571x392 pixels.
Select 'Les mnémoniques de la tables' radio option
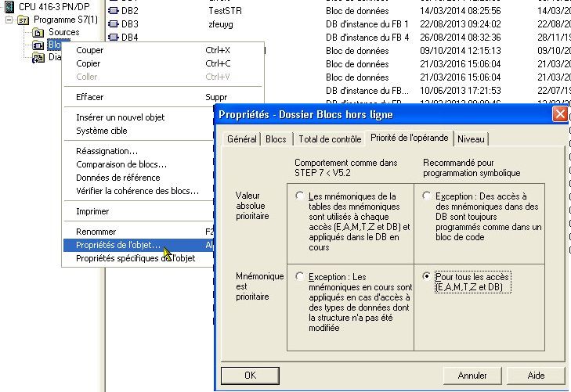click(299, 196)
